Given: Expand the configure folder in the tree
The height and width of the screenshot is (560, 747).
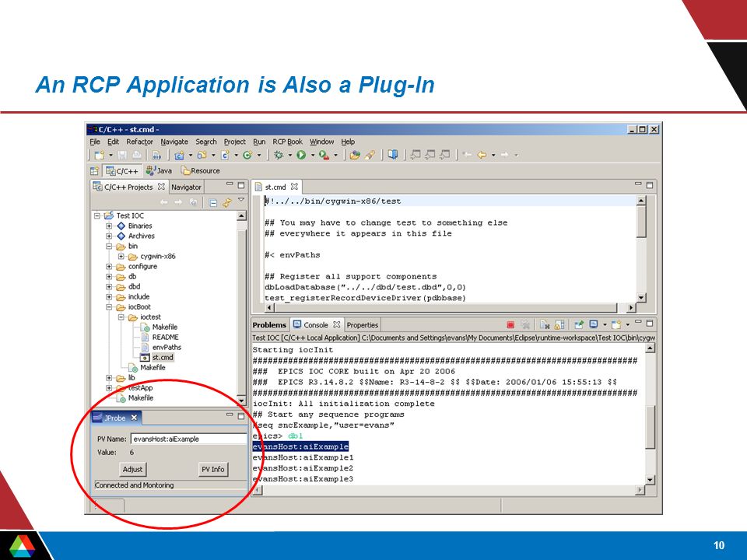Looking at the screenshot, I should click(109, 267).
